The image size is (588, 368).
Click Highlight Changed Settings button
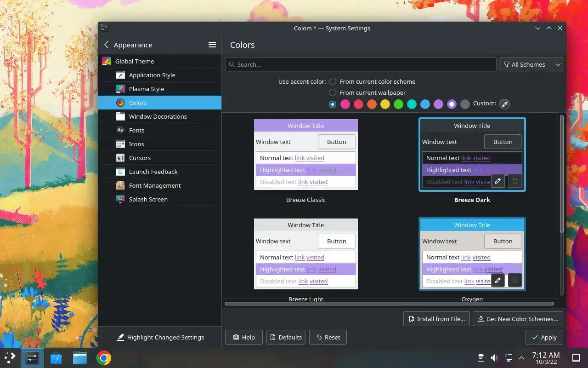[x=160, y=337]
